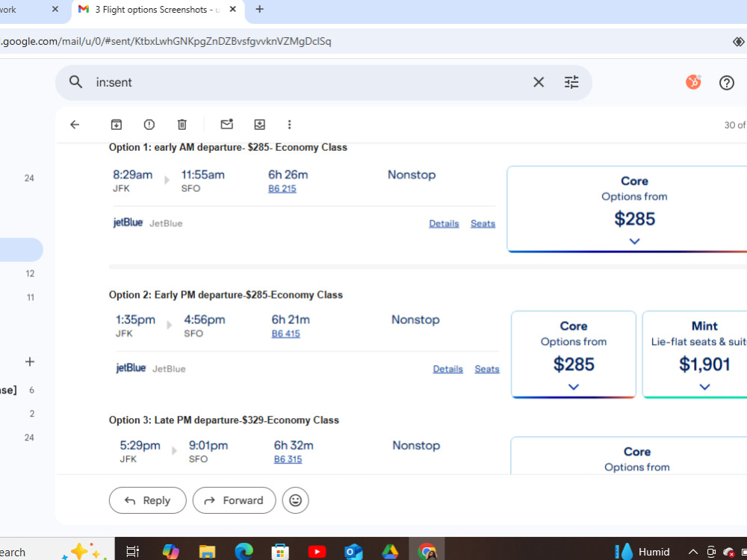Click the 6h 32m flight duration
The width and height of the screenshot is (747, 560).
click(294, 445)
